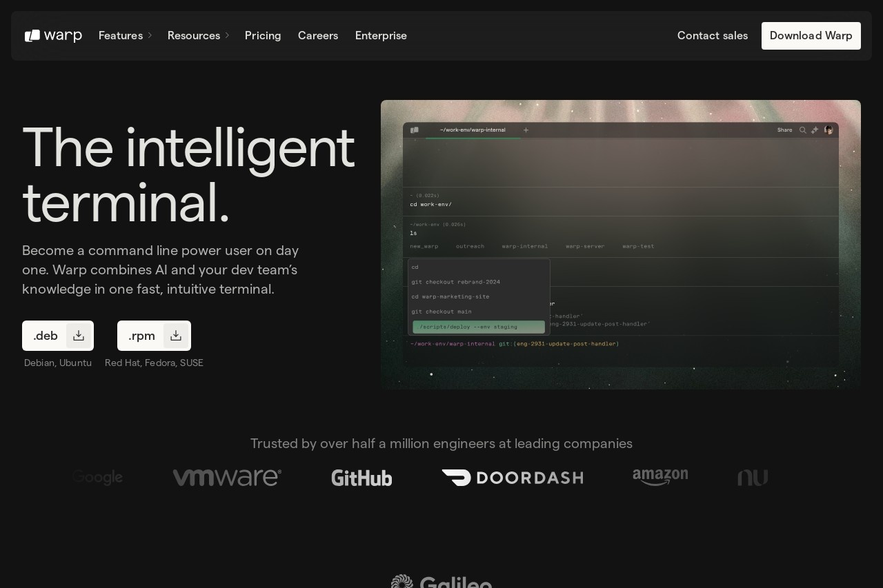Select the ~/work-env/warp-internal terminal tab
Image resolution: width=883 pixels, height=588 pixels.
[473, 130]
